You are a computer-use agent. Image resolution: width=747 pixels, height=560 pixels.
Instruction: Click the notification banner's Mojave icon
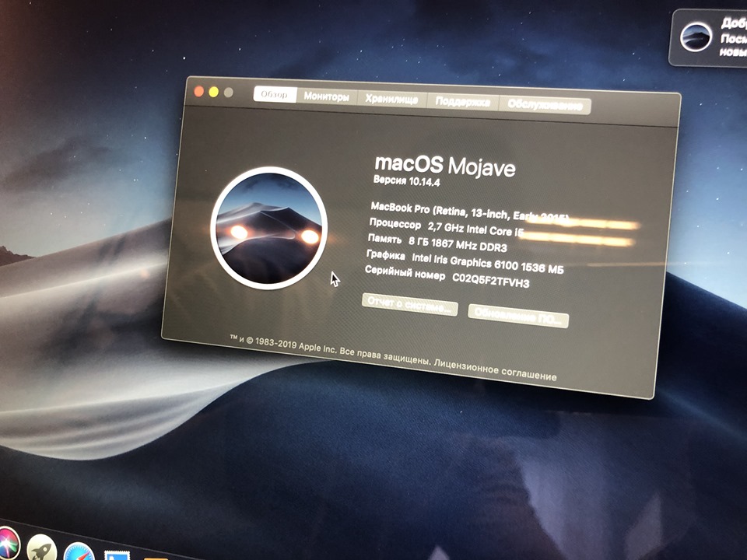pyautogui.click(x=696, y=37)
